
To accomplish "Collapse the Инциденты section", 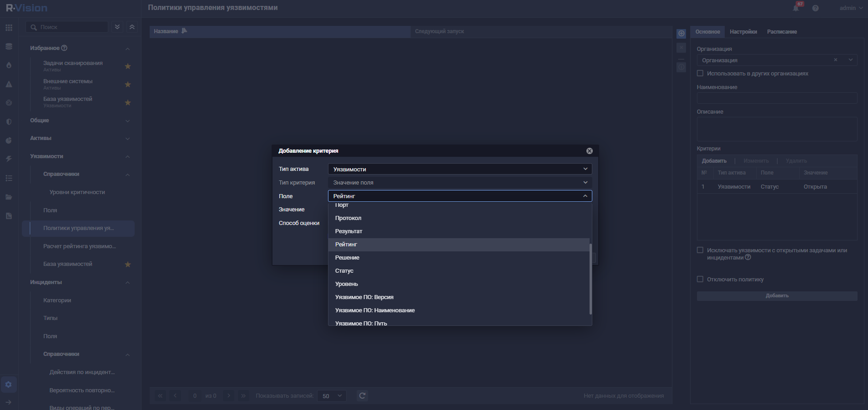I will click(128, 283).
